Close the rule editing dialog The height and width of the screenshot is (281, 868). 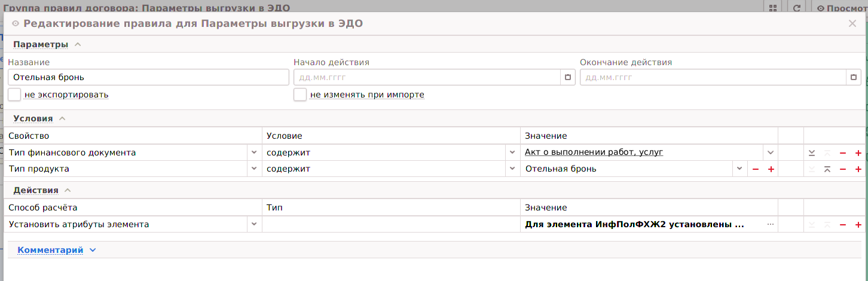point(852,23)
